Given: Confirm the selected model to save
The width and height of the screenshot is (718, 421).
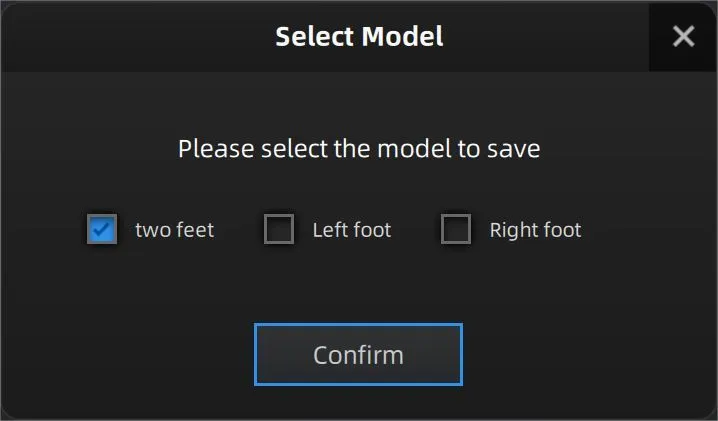Looking at the screenshot, I should pos(358,354).
